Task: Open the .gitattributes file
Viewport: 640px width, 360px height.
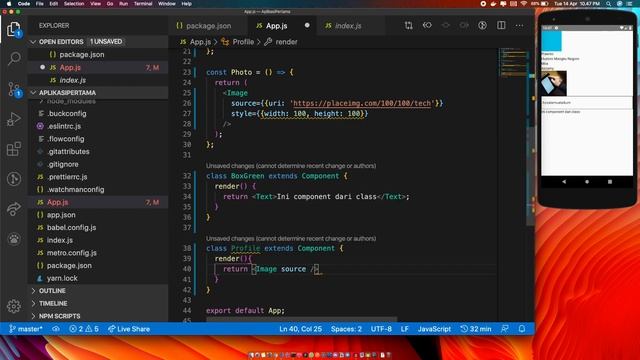Action: click(x=98, y=151)
